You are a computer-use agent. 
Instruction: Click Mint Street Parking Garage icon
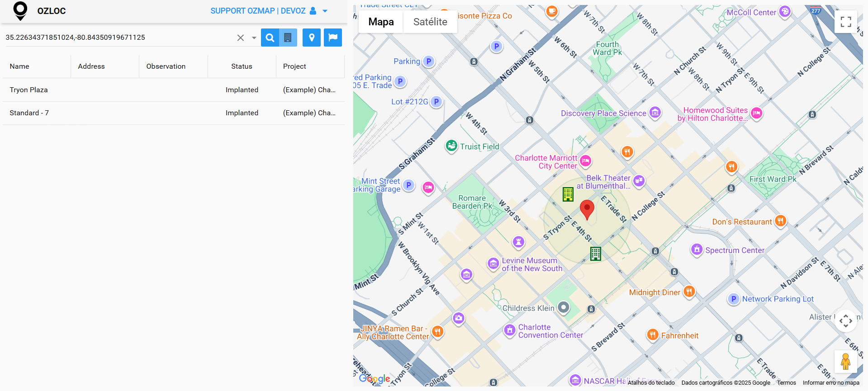pyautogui.click(x=408, y=185)
